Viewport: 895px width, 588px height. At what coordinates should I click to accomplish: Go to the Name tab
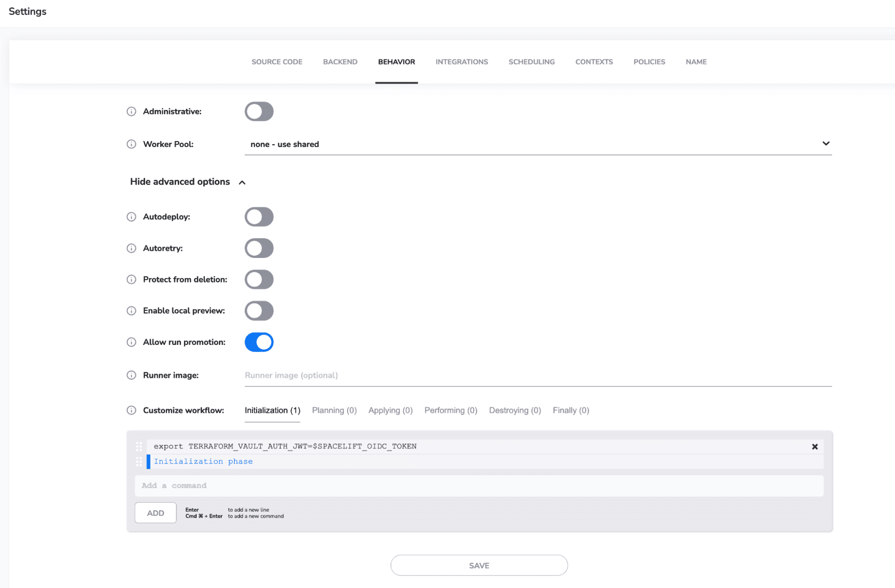[x=696, y=62]
